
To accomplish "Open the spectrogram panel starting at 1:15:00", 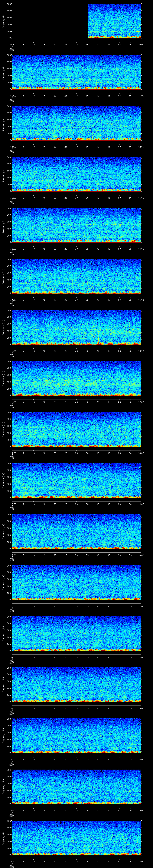I will [x=76, y=327].
